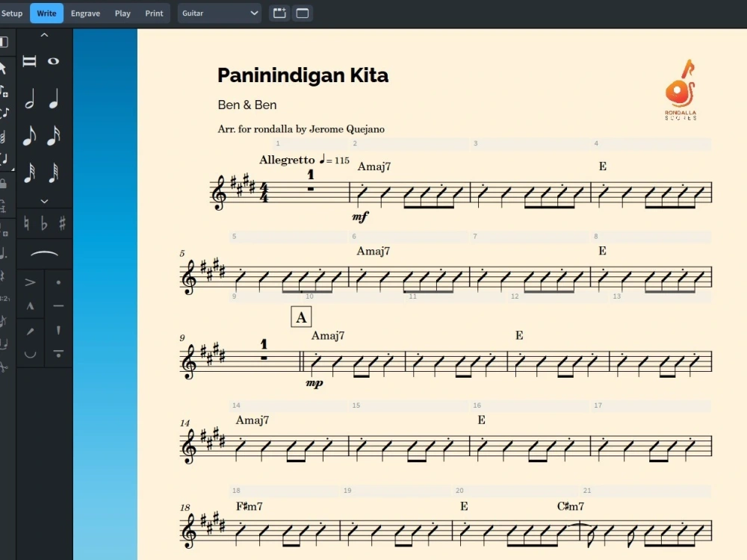Screen dimensions: 747x560
Task: Select the whole note duration
Action: pyautogui.click(x=53, y=61)
